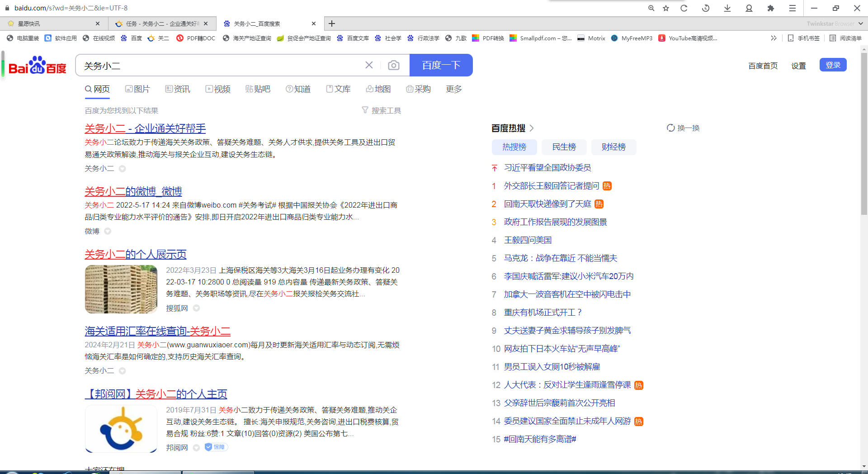This screenshot has height=474, width=868.
Task: Switch to the 知道 search tab
Action: click(x=298, y=89)
